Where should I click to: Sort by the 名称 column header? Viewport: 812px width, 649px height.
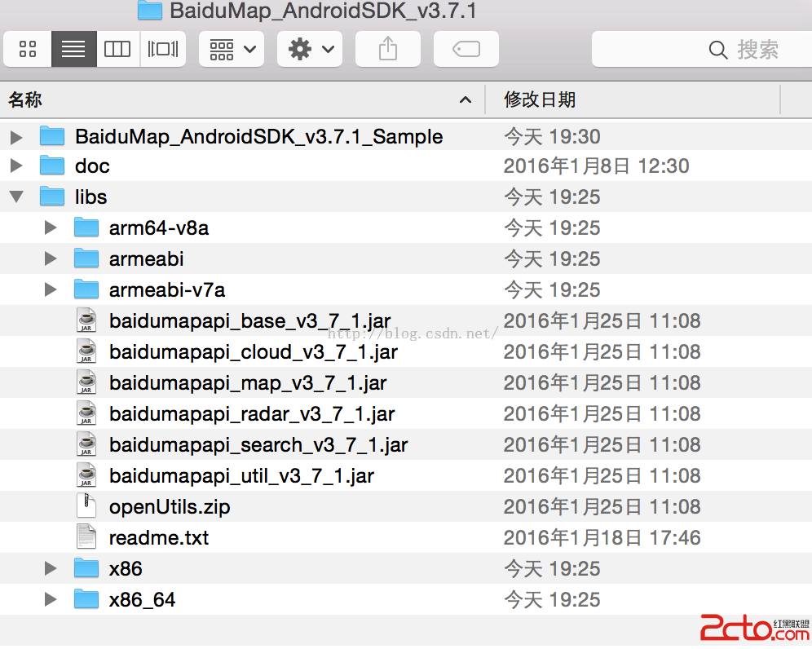pos(242,99)
